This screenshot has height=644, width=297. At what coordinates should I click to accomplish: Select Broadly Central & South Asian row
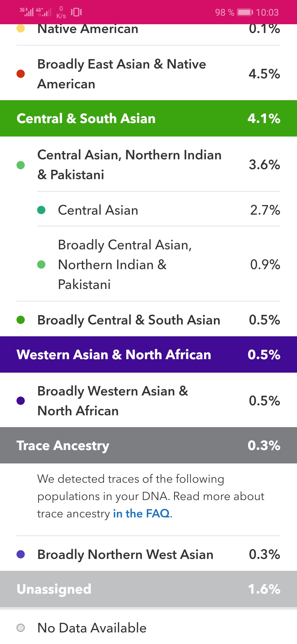click(148, 320)
